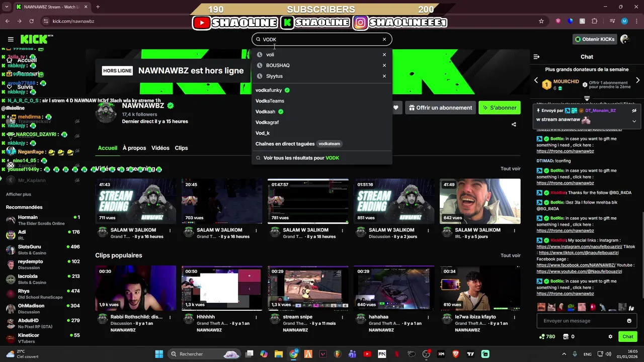Open the hamburger sidebar menu
The height and width of the screenshot is (362, 644).
pyautogui.click(x=11, y=39)
